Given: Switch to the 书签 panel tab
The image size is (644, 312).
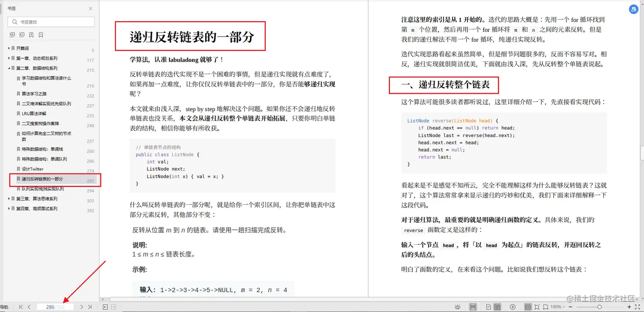Looking at the screenshot, I should pos(11,8).
